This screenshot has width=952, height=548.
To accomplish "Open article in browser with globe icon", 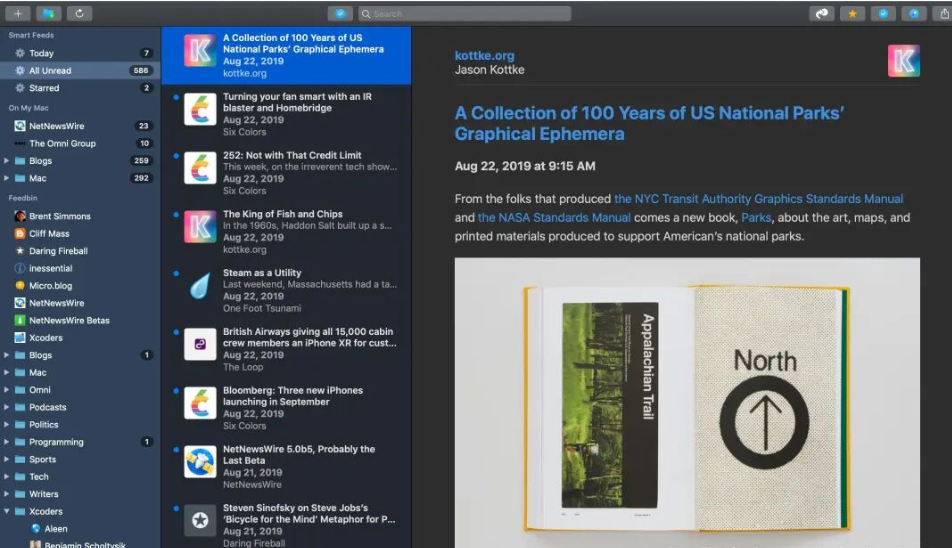I will [914, 13].
